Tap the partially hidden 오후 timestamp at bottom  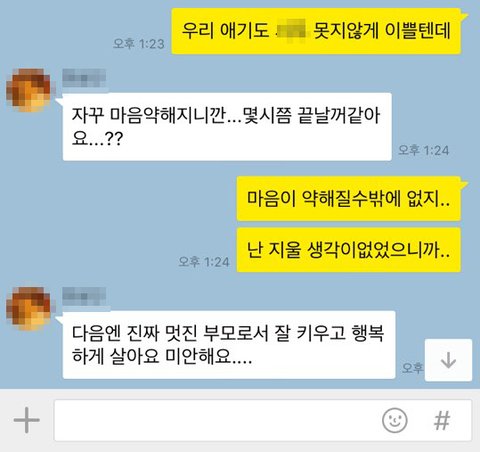click(x=413, y=368)
